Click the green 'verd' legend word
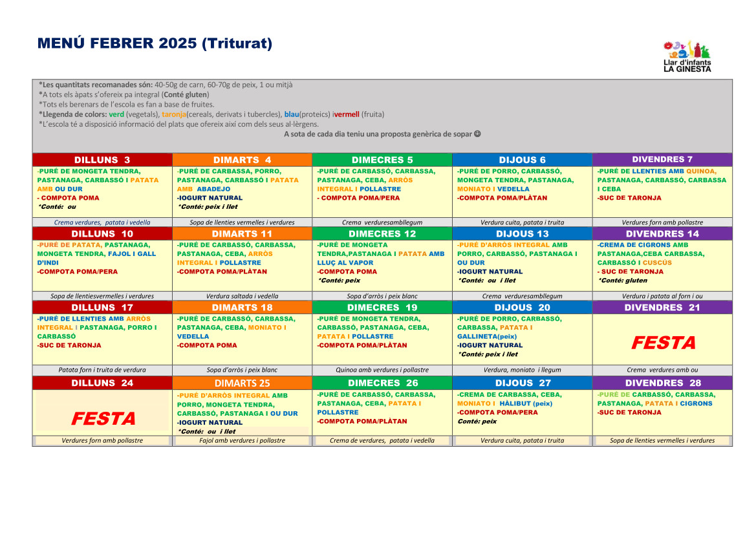 click(116, 114)
